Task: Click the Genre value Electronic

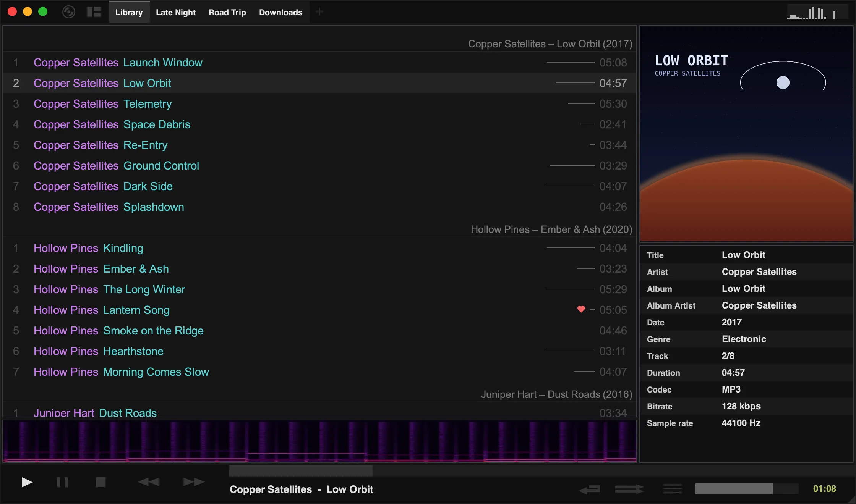Action: point(744,339)
